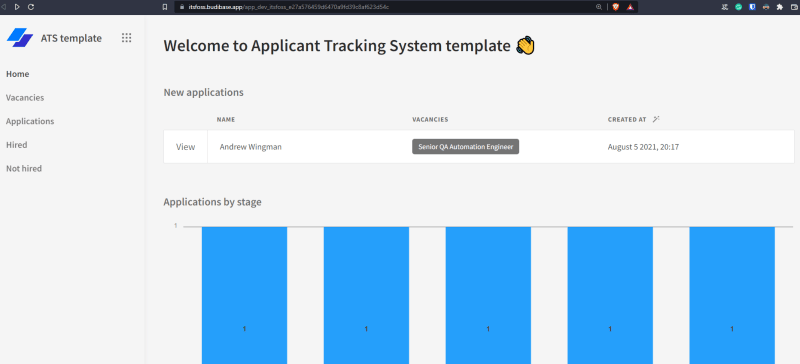Bookmark this page with the bookmark icon

tap(165, 7)
